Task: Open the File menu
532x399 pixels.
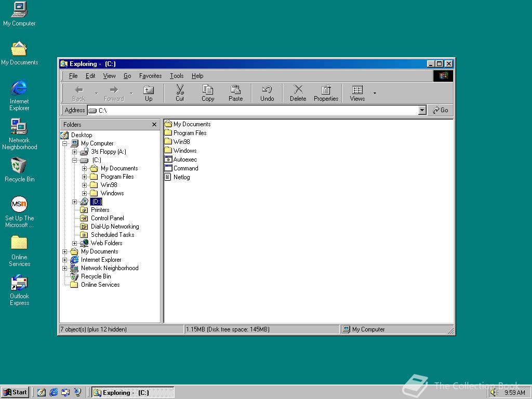Action: pos(73,76)
